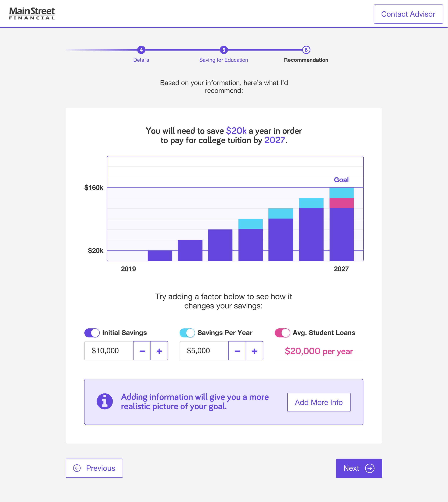Increase Initial Savings with plus button
This screenshot has height=502, width=448.
click(159, 351)
